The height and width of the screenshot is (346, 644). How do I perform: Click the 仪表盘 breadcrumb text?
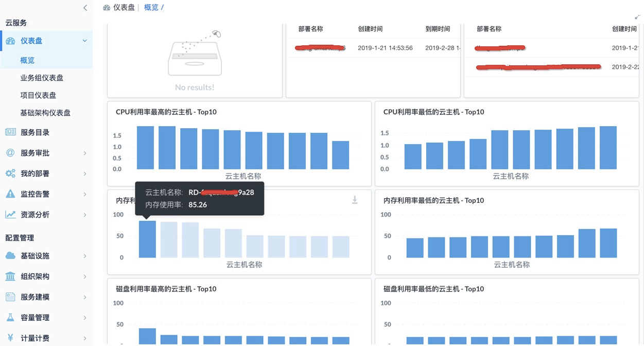click(x=124, y=7)
